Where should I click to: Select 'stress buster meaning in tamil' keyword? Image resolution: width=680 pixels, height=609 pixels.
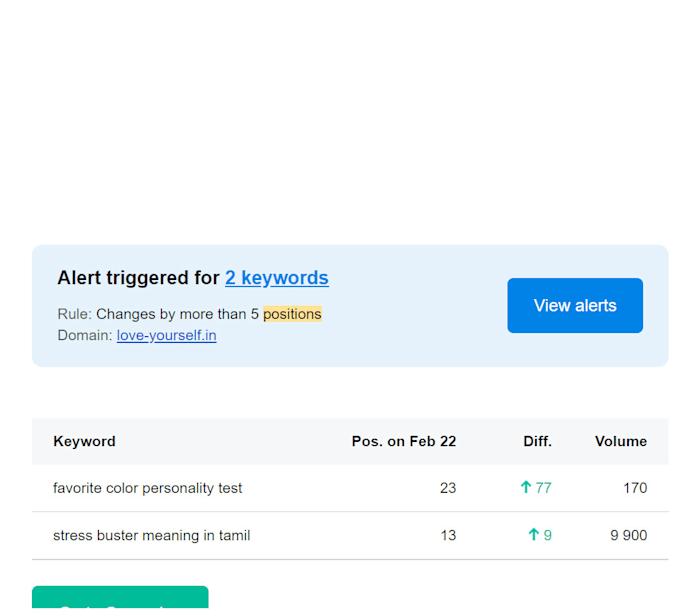[x=151, y=535]
